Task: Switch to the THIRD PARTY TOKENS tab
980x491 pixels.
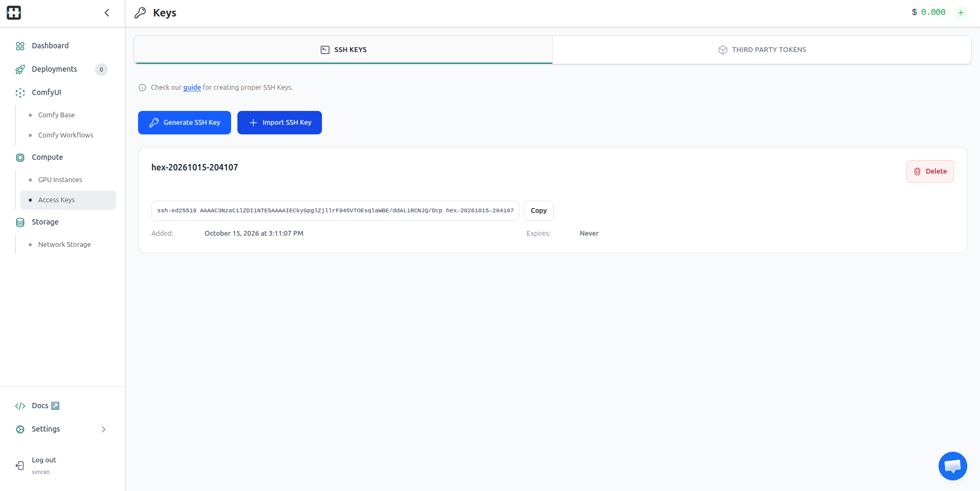Action: click(x=762, y=50)
